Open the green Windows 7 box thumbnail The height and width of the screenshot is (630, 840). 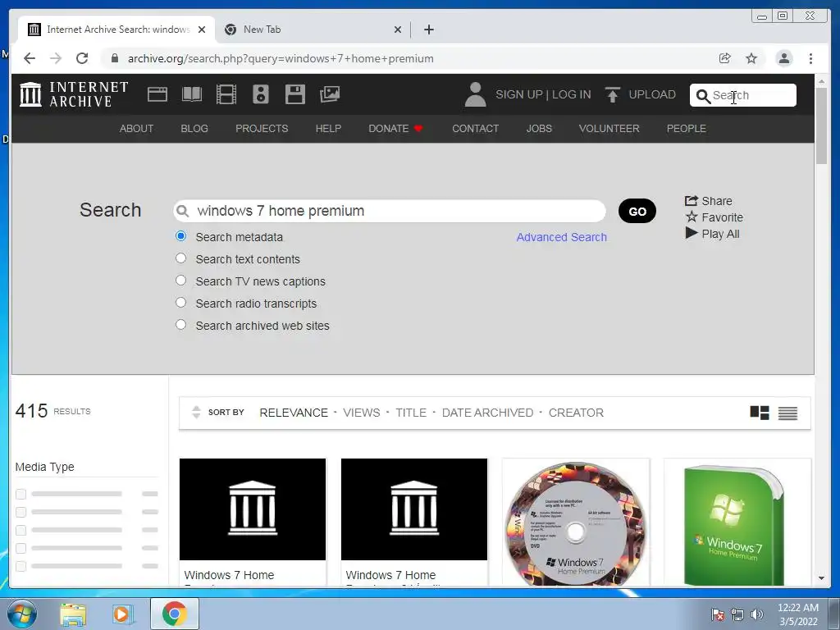pos(737,523)
